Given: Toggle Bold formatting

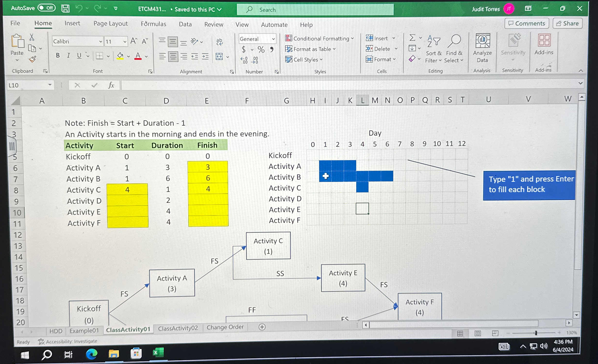Looking at the screenshot, I should (x=58, y=56).
